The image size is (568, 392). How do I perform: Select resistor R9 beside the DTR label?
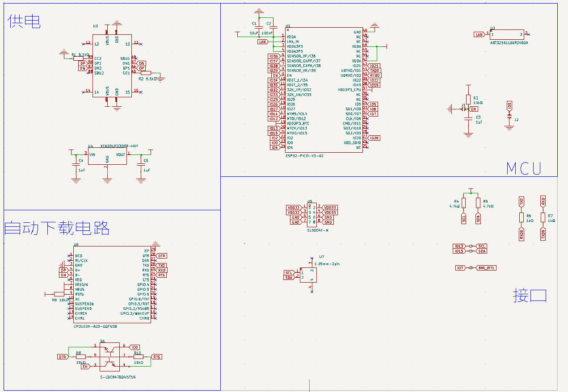80,357
